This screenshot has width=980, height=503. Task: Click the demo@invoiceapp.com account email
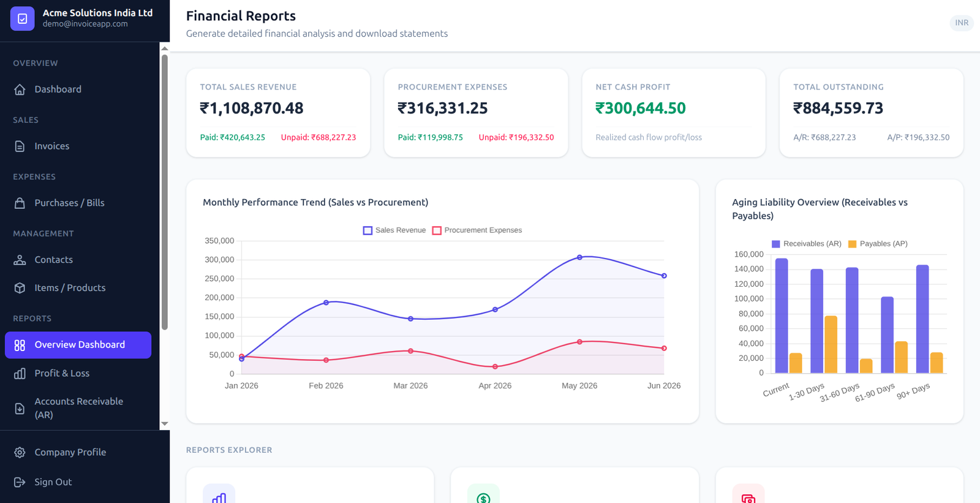pos(85,24)
